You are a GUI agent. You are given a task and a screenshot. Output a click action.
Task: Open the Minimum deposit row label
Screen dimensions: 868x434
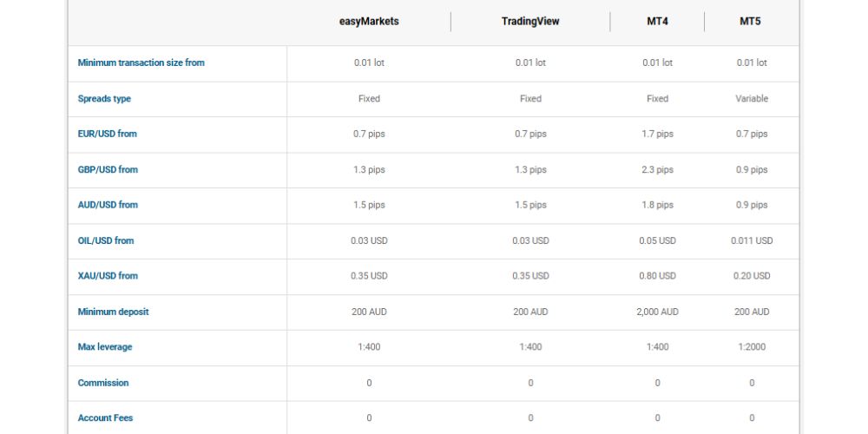(x=114, y=312)
